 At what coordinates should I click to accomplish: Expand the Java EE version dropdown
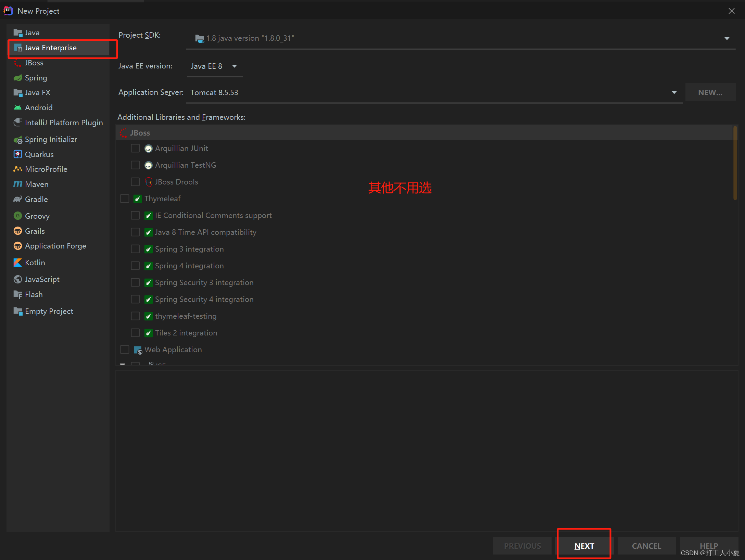[x=235, y=66]
